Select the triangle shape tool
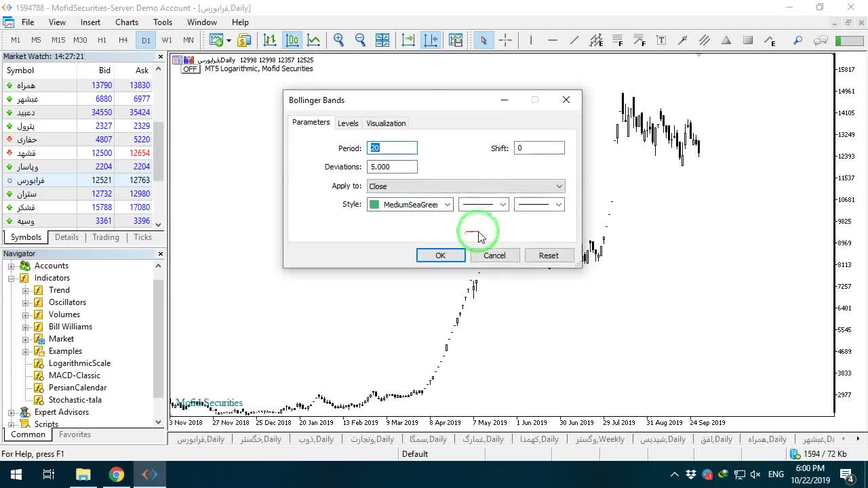The width and height of the screenshot is (868, 488). [x=726, y=40]
